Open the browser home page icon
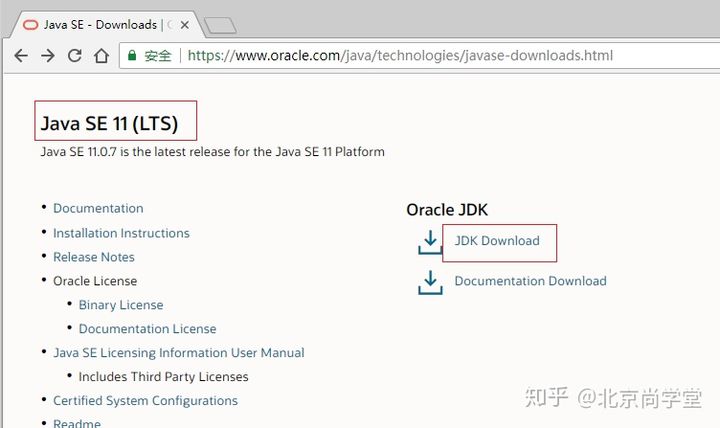The width and height of the screenshot is (720, 428). coord(101,56)
